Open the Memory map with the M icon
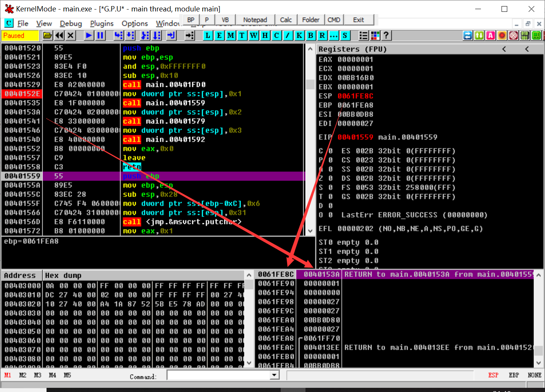The height and width of the screenshot is (392, 545). [x=231, y=35]
